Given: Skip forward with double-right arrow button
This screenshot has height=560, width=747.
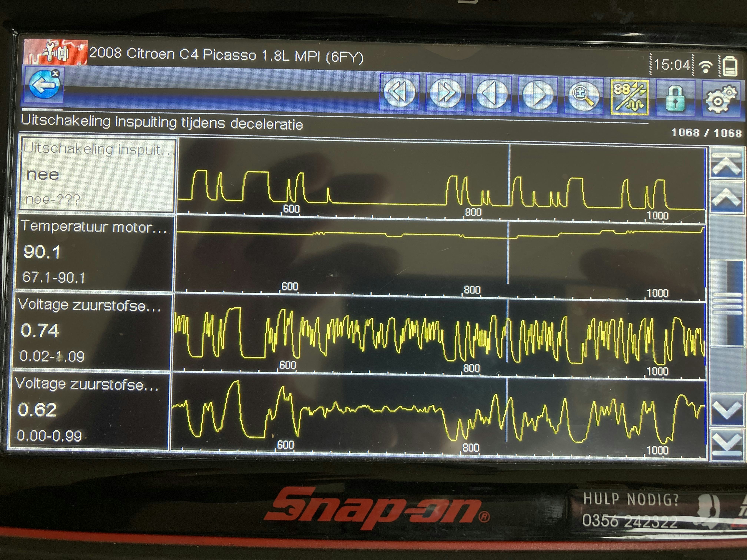Looking at the screenshot, I should (445, 93).
